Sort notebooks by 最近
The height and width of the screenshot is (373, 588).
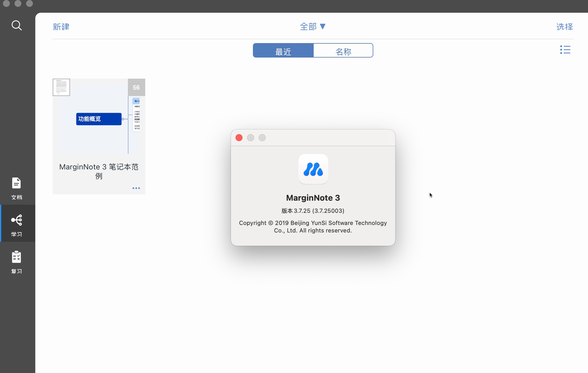283,51
